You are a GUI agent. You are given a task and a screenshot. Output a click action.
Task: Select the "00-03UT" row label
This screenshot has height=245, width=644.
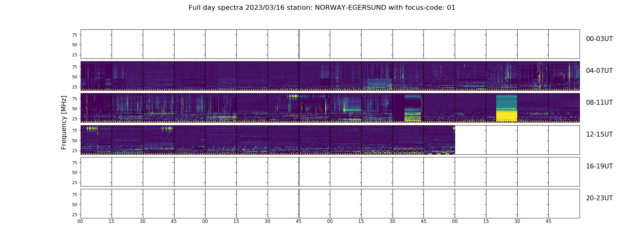[599, 39]
